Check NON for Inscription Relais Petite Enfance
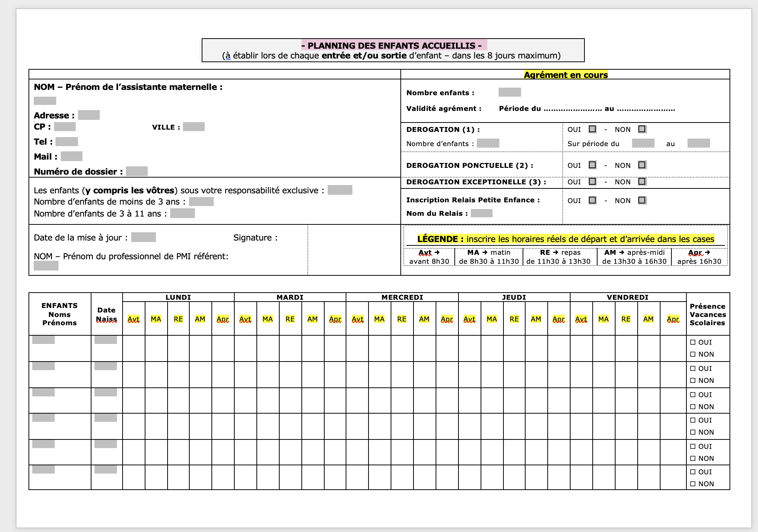758x532 pixels. click(642, 200)
